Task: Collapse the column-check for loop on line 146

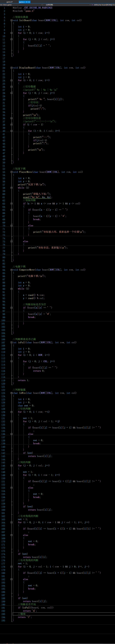Action: coord(11,466)
